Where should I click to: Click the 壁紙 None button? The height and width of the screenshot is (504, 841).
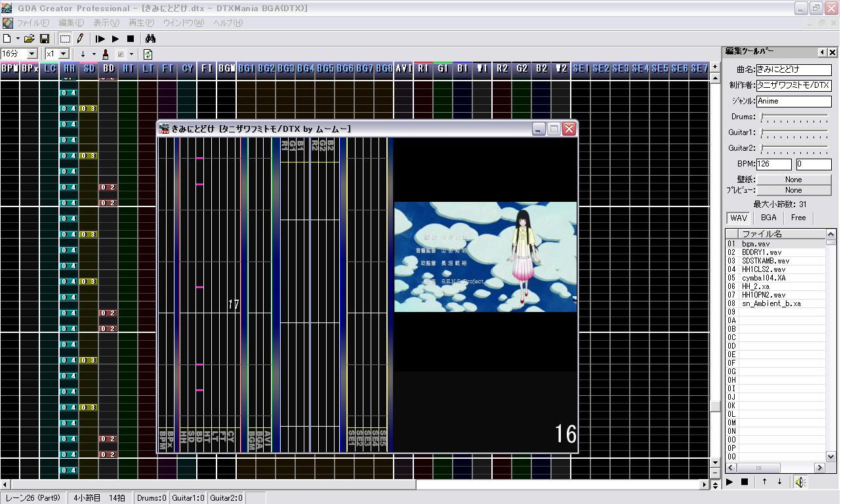[794, 180]
